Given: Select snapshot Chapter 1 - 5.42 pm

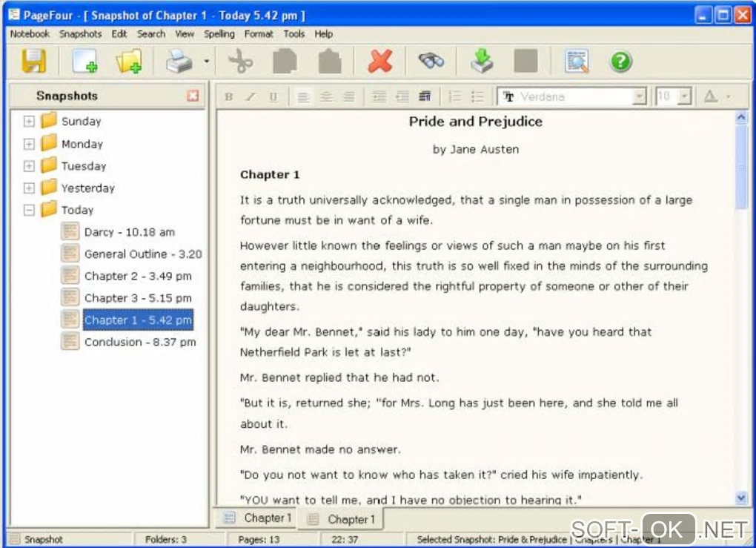Looking at the screenshot, I should (138, 320).
